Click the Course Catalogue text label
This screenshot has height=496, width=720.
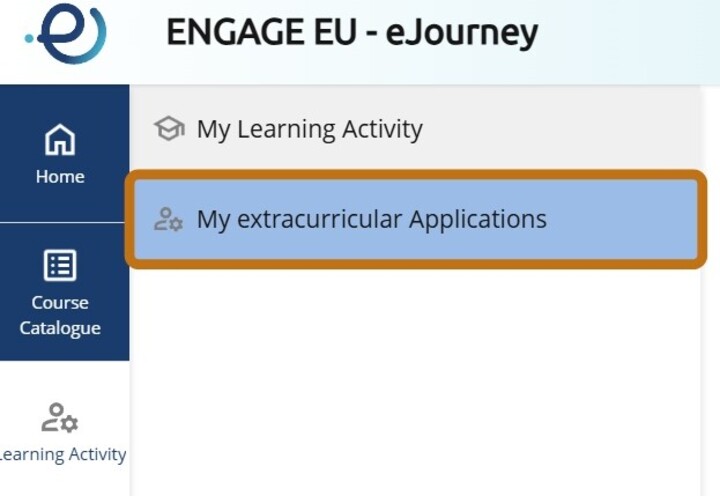[60, 316]
